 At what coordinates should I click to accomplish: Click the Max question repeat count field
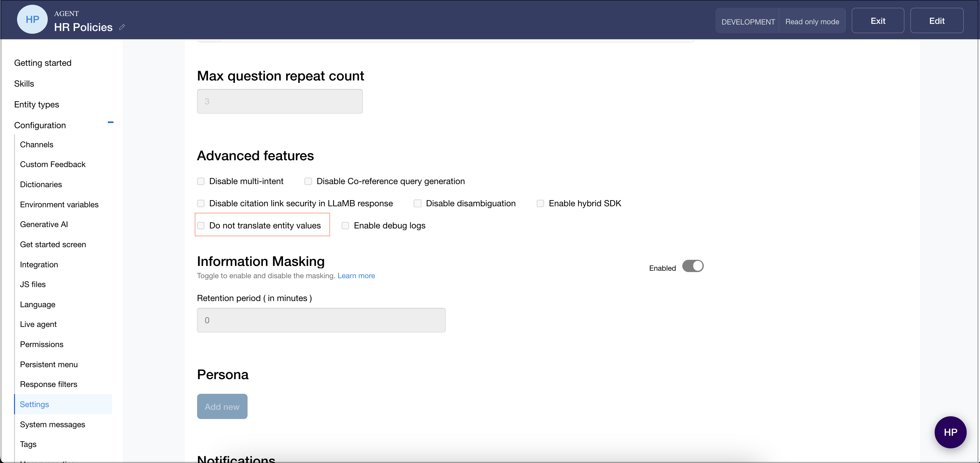click(x=280, y=101)
